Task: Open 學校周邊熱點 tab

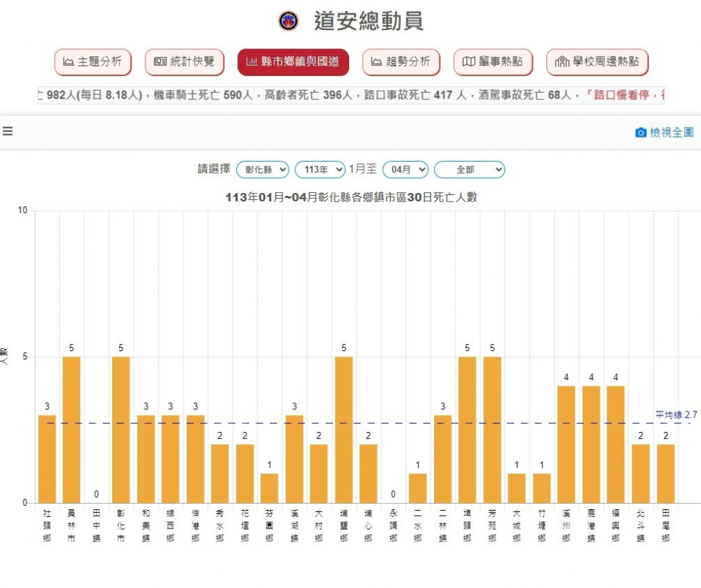Action: click(x=597, y=62)
